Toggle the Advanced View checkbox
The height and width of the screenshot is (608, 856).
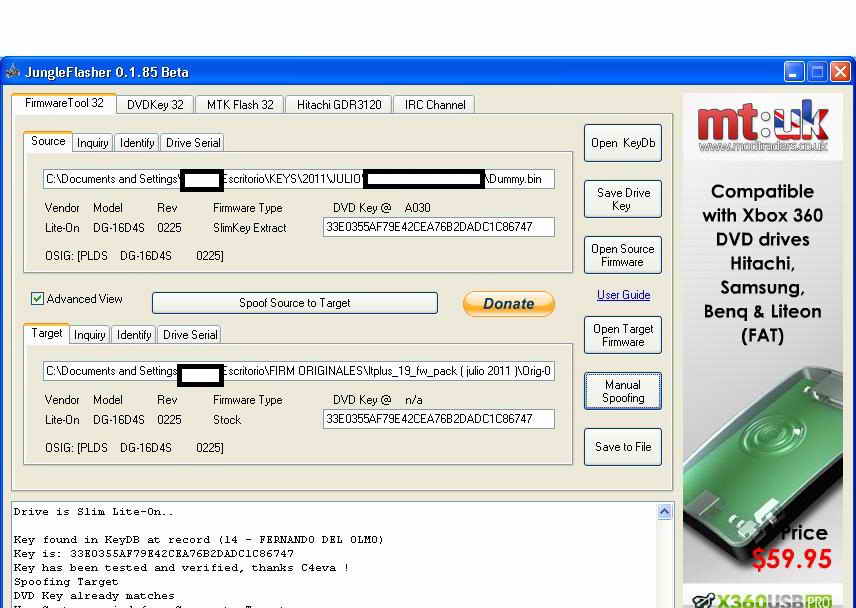37,299
